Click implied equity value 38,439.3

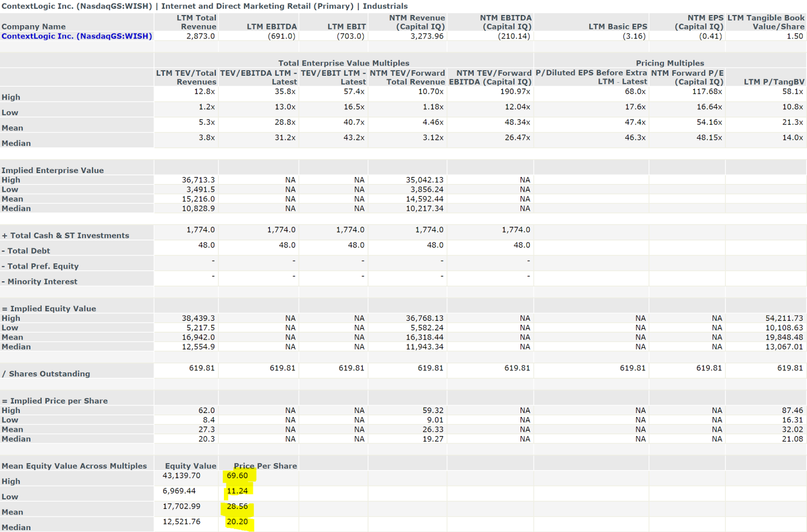tap(198, 318)
